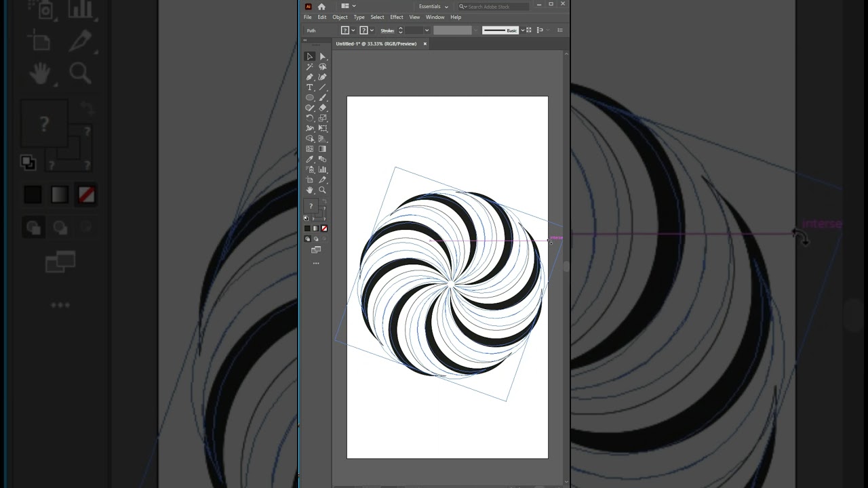Choose the Scale tool
This screenshot has height=488, width=868.
click(323, 118)
